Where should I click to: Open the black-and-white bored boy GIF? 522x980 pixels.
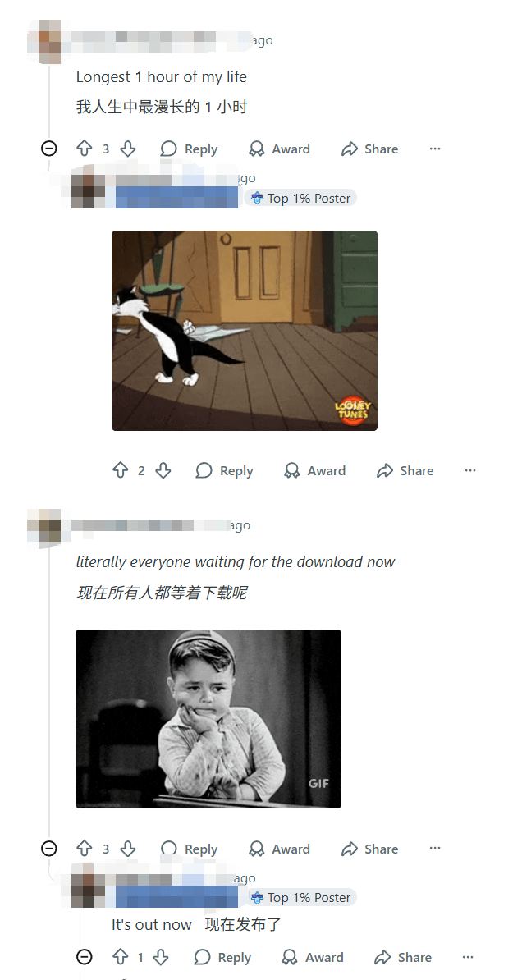tap(208, 719)
